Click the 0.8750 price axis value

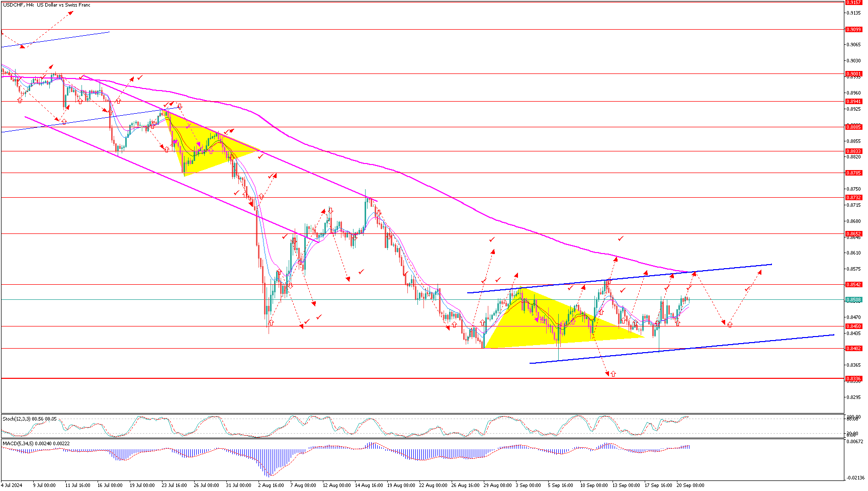tap(853, 189)
